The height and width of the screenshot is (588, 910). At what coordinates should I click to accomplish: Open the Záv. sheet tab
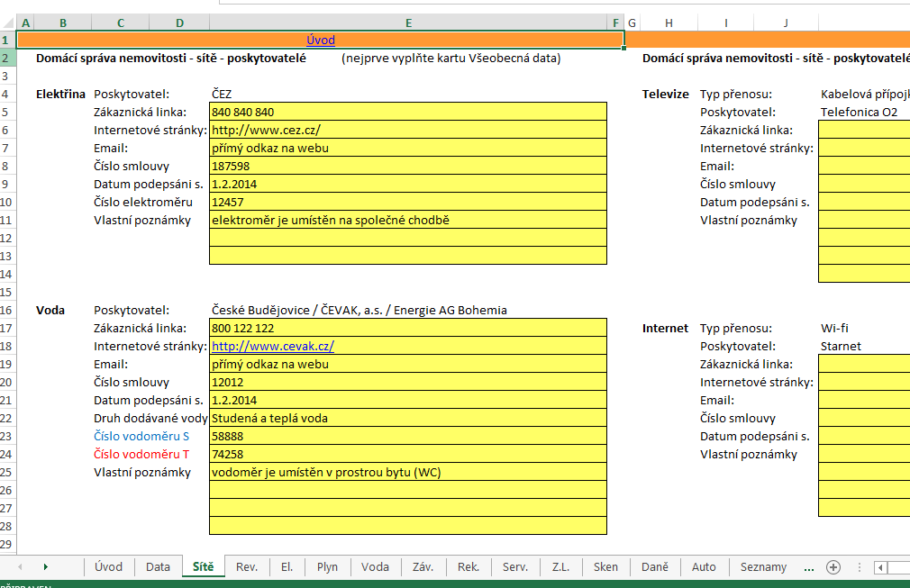click(423, 567)
